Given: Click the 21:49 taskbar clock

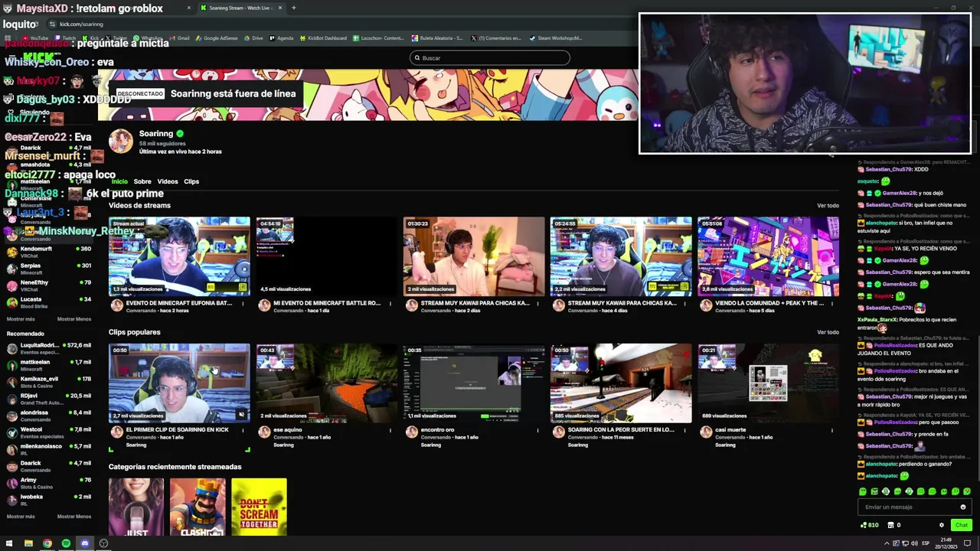Looking at the screenshot, I should pos(946,543).
